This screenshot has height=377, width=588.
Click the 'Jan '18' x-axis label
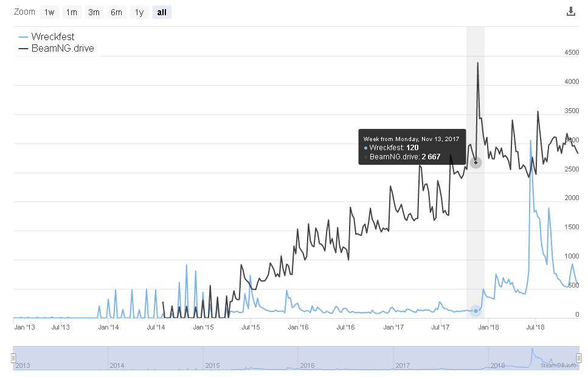click(x=489, y=327)
